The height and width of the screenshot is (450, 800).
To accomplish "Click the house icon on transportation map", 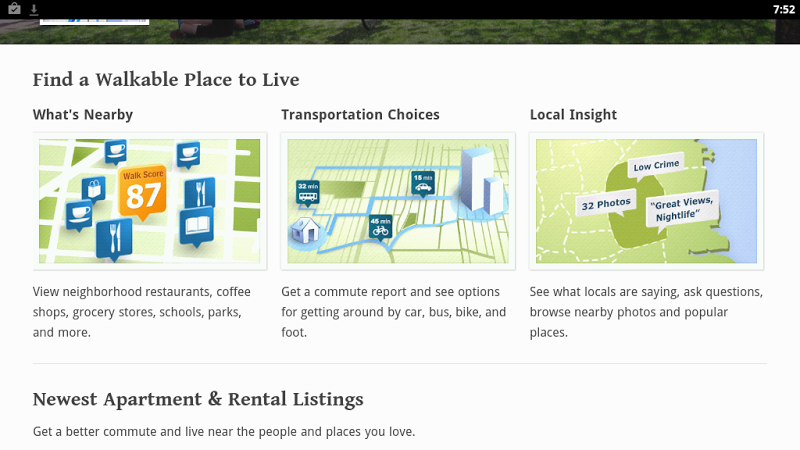I will tap(305, 231).
